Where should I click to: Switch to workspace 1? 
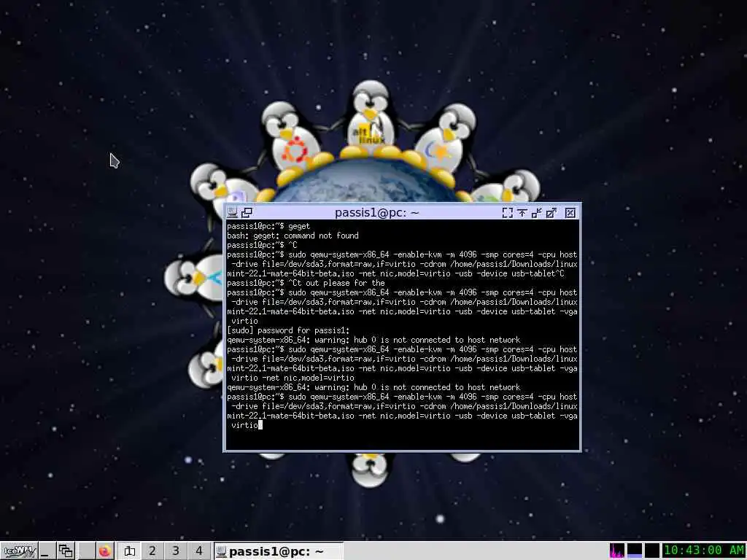point(129,551)
